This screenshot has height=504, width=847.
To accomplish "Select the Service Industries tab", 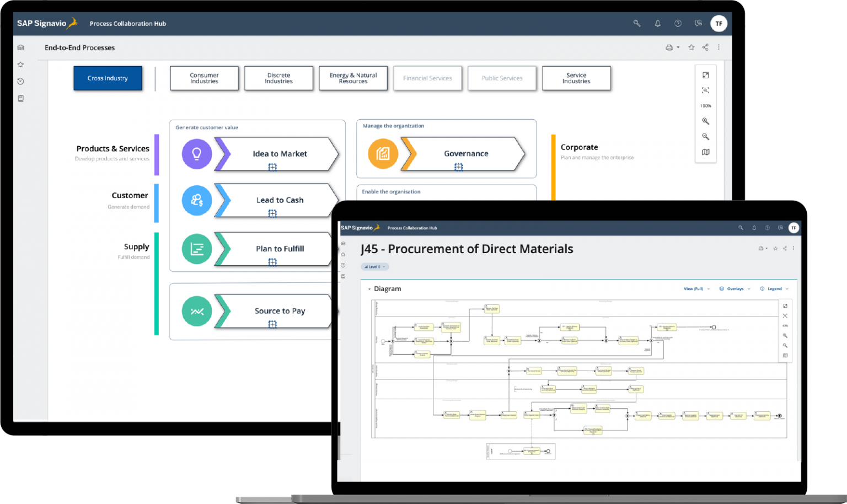I will click(576, 78).
